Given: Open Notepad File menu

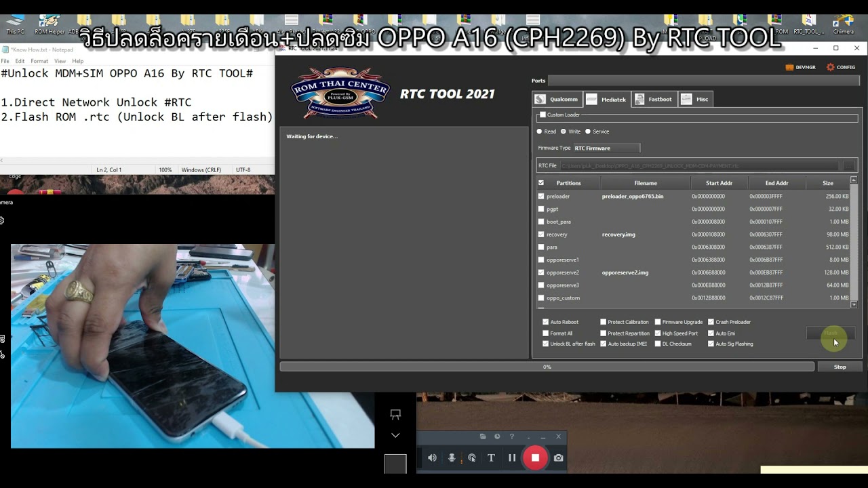Looking at the screenshot, I should click(5, 61).
